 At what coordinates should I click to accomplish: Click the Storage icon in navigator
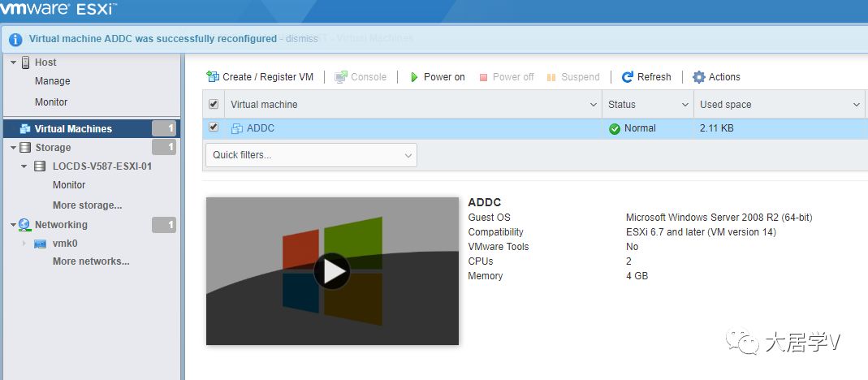[x=25, y=147]
